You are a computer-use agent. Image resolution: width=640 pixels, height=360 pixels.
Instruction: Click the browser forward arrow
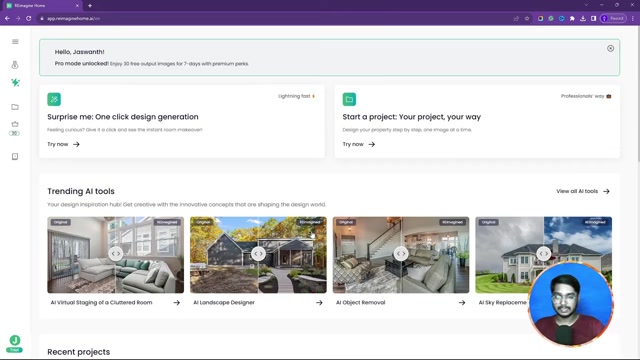18,18
